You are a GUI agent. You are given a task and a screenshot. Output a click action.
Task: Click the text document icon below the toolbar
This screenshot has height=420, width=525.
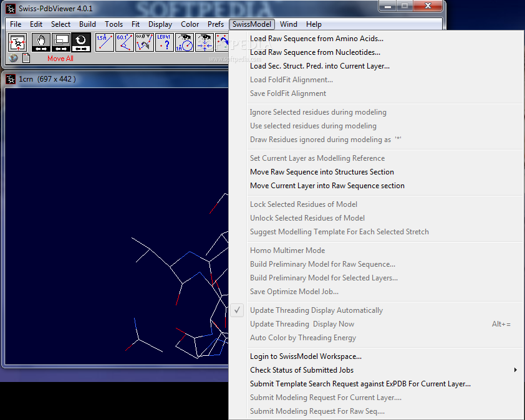26,58
